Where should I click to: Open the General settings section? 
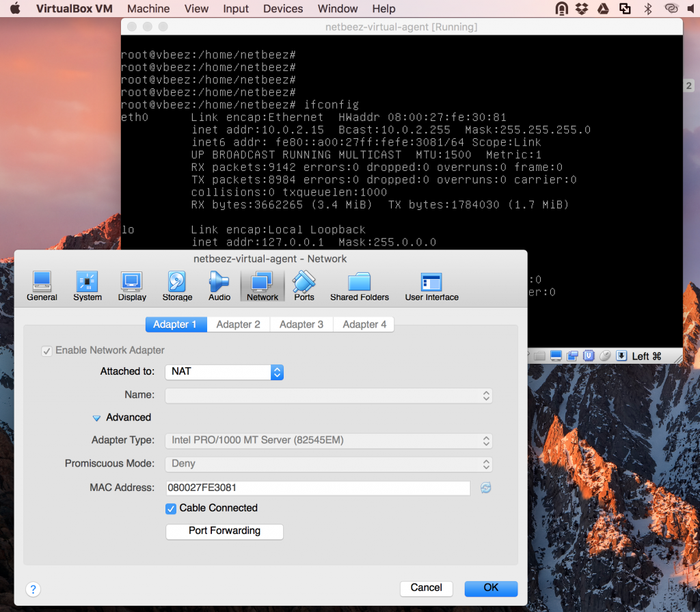pyautogui.click(x=42, y=286)
